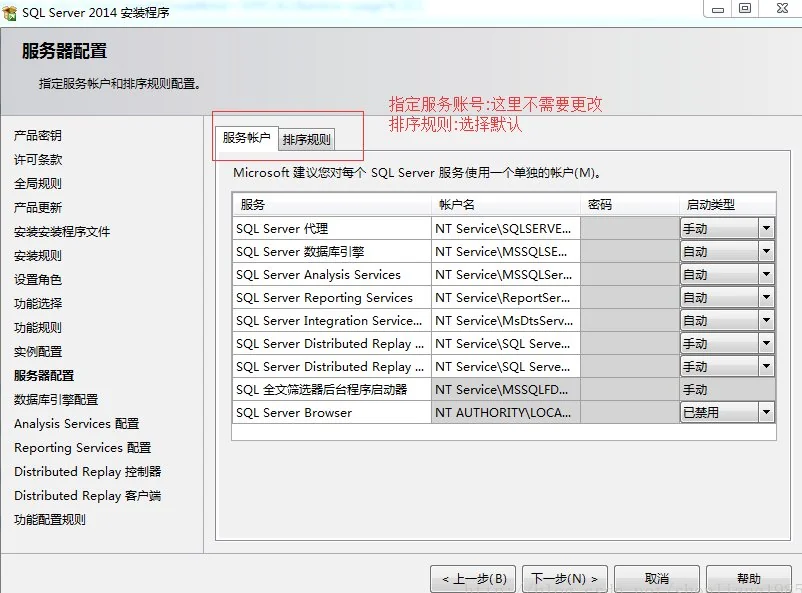The image size is (802, 593).
Task: Select account name for SQL Server 数据库引擎
Action: [x=505, y=251]
